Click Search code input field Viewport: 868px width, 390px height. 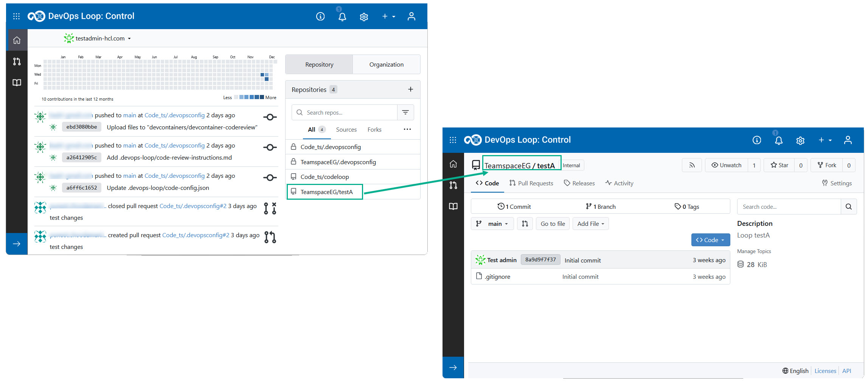point(789,207)
